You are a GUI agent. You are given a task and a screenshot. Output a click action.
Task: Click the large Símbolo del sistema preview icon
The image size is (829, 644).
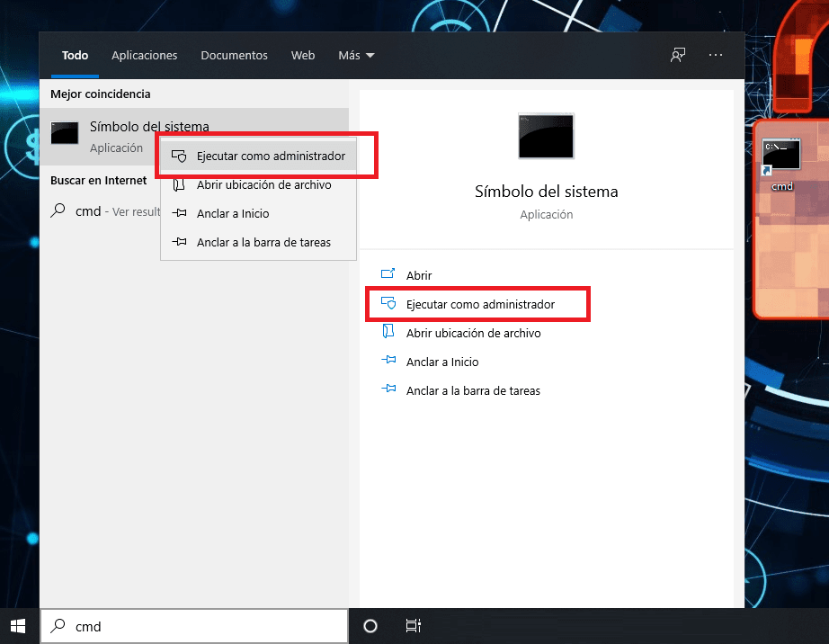546,136
